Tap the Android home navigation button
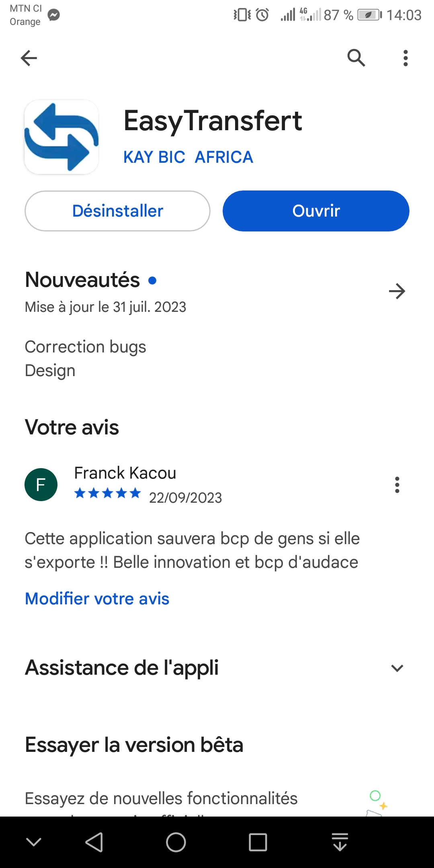Image resolution: width=434 pixels, height=868 pixels. click(176, 842)
